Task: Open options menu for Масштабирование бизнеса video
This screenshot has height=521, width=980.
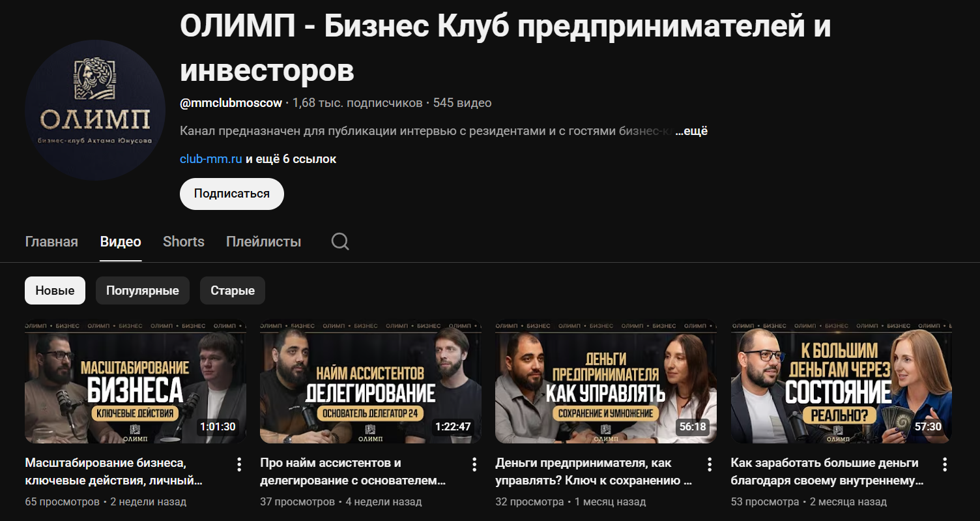Action: pos(239,464)
